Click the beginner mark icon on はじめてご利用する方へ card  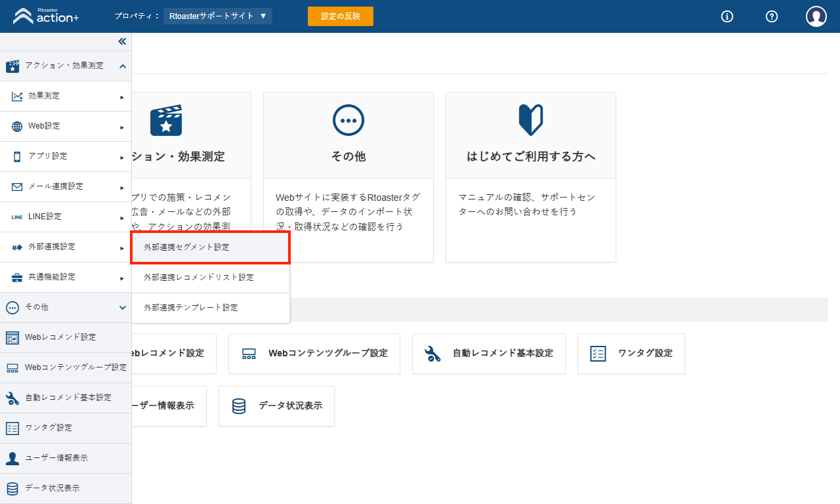[531, 121]
